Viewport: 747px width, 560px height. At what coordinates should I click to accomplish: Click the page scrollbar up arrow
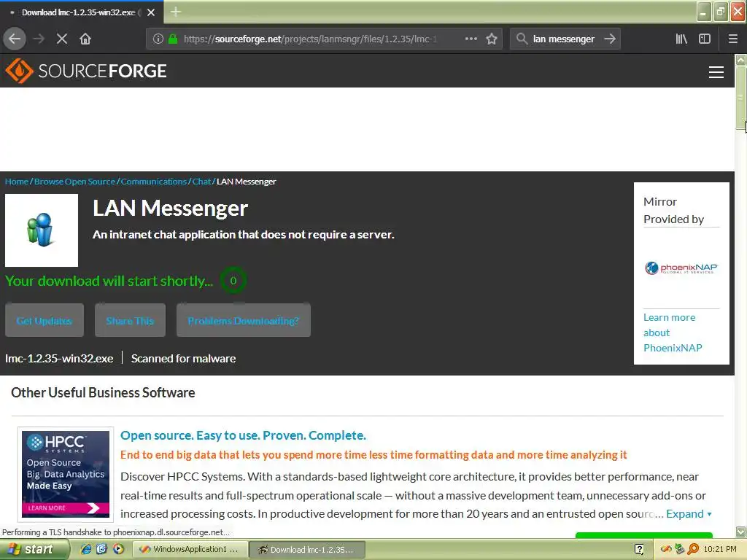point(741,60)
